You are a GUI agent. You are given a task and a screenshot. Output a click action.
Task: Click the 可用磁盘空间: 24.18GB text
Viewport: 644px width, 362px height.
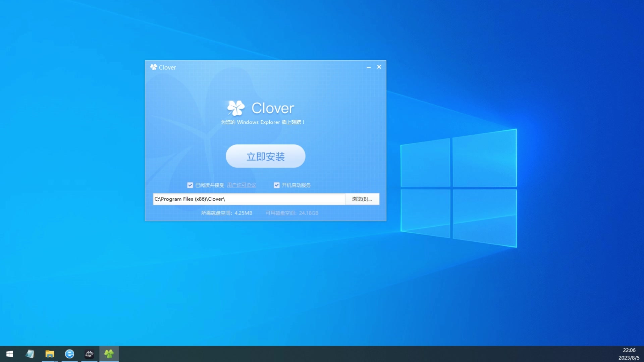(x=292, y=213)
